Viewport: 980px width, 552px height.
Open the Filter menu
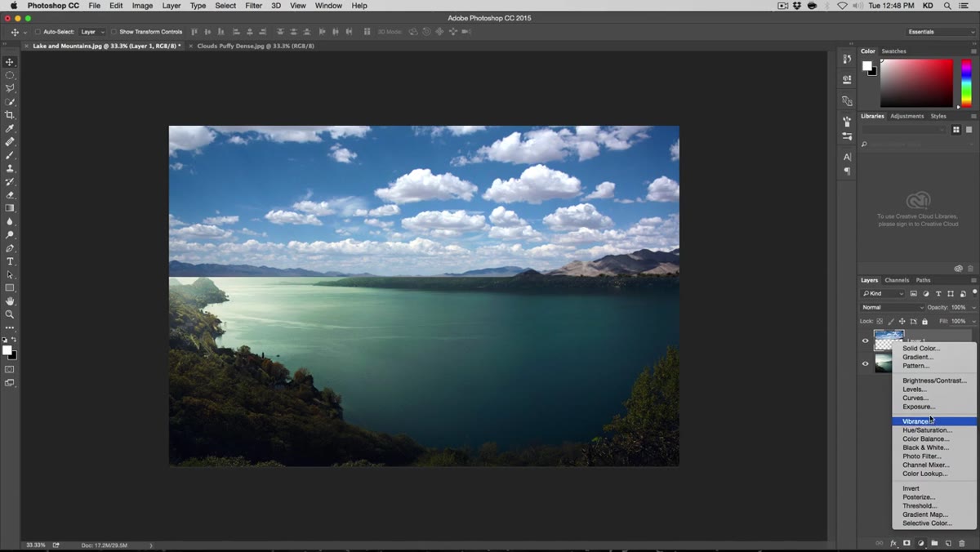pyautogui.click(x=254, y=6)
